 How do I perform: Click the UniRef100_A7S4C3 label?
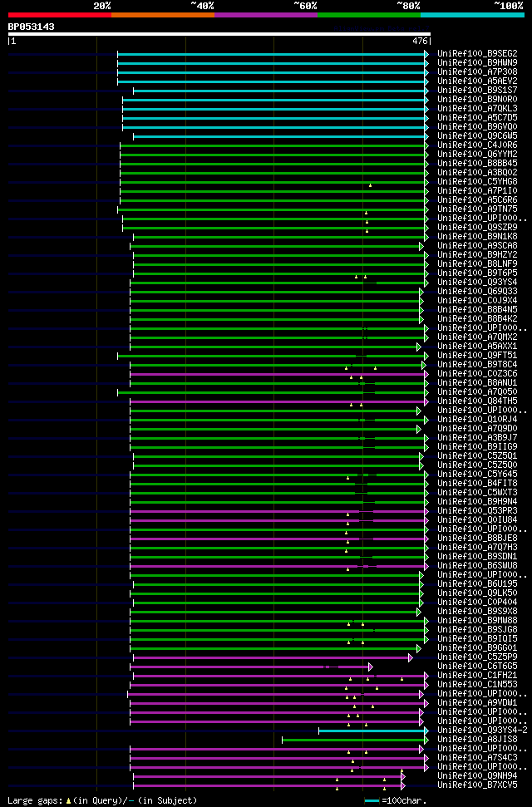(x=477, y=758)
